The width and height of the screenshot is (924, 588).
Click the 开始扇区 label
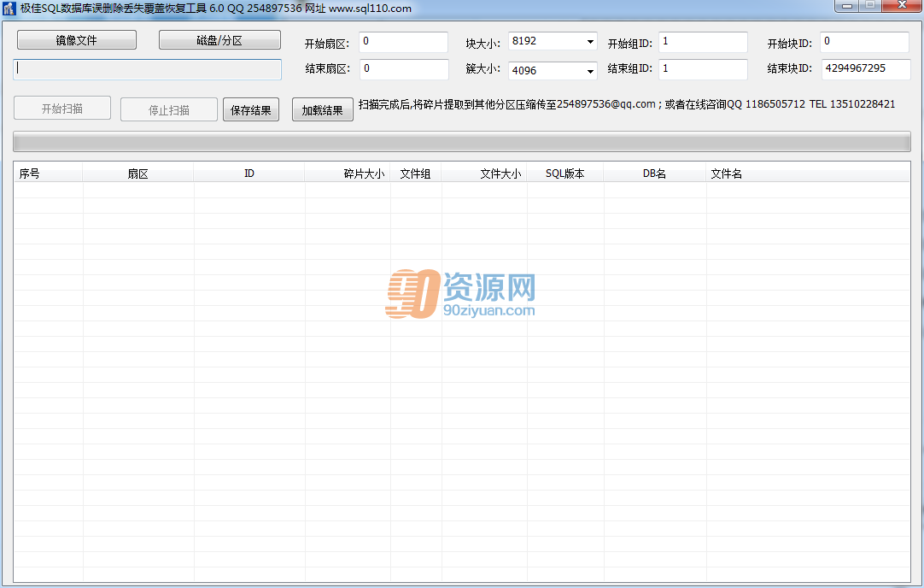(x=326, y=44)
